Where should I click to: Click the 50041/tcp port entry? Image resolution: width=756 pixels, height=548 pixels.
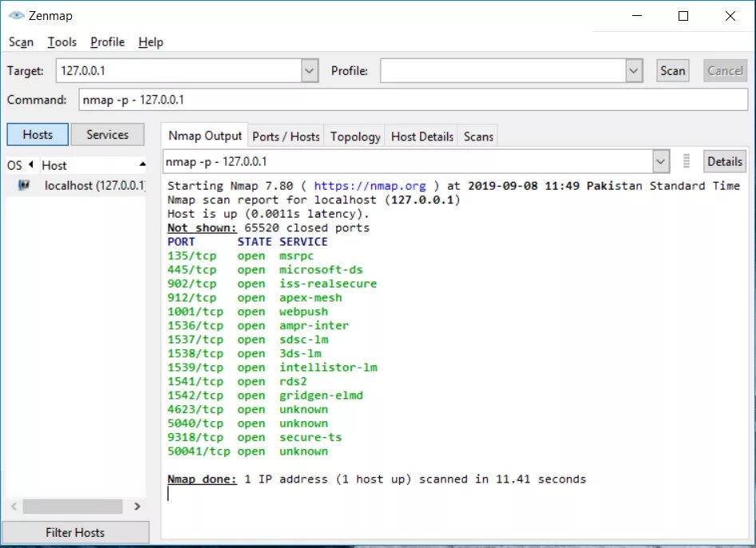pos(199,451)
